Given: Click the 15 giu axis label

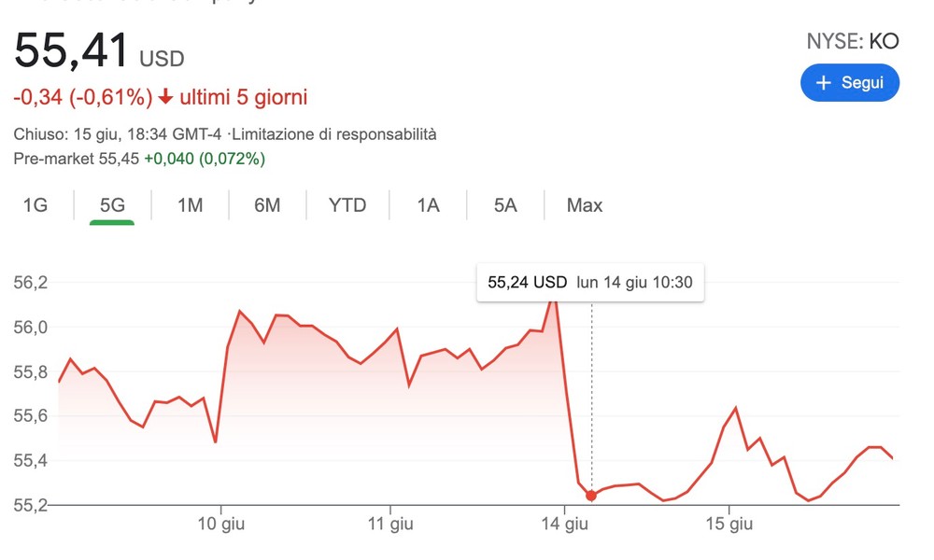Looking at the screenshot, I should click(x=729, y=525).
